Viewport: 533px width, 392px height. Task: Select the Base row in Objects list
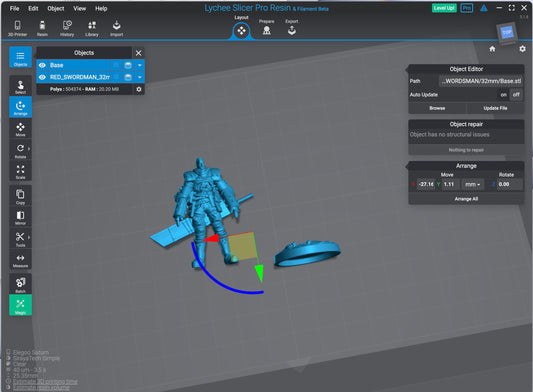point(90,65)
